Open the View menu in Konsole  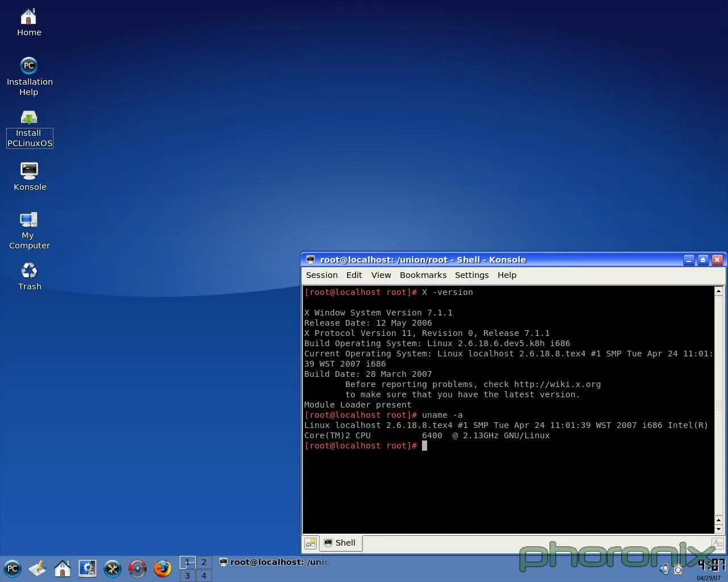[x=381, y=275]
